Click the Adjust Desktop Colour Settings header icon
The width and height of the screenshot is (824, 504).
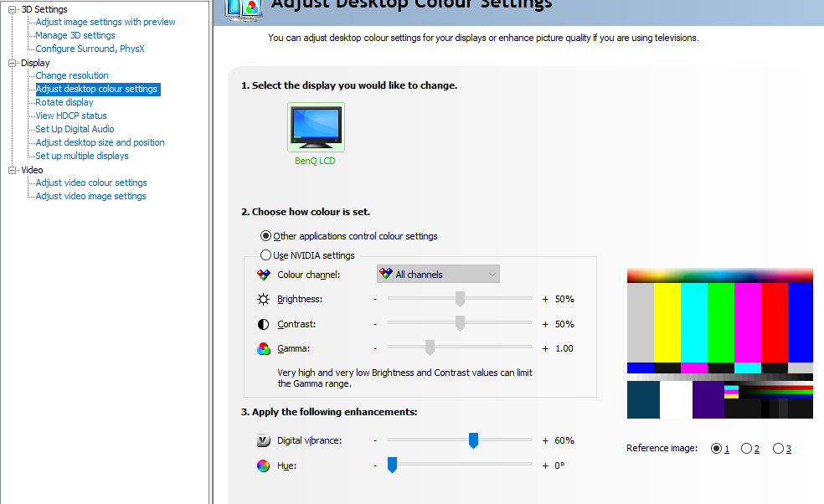click(x=244, y=9)
